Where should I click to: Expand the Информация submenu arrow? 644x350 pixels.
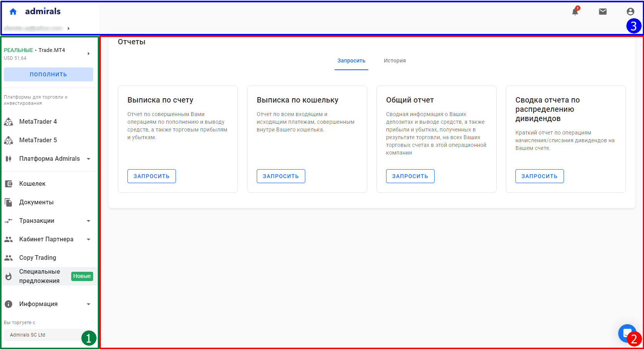pos(89,304)
